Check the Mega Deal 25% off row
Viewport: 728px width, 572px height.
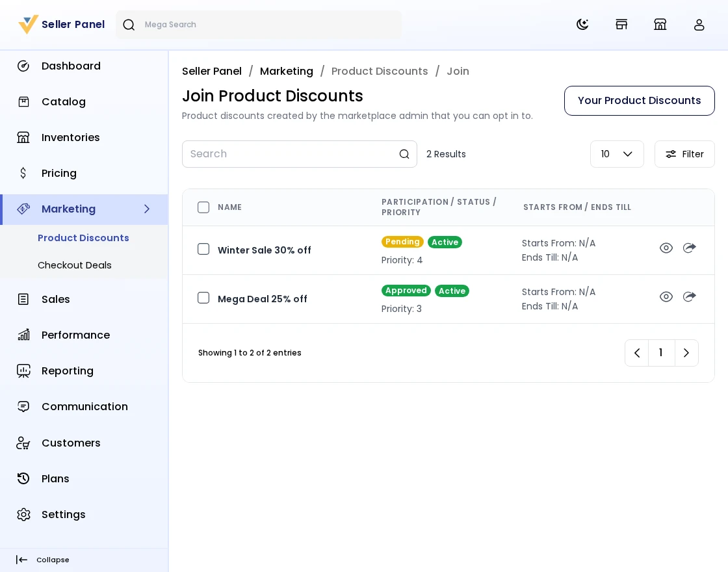[203, 298]
